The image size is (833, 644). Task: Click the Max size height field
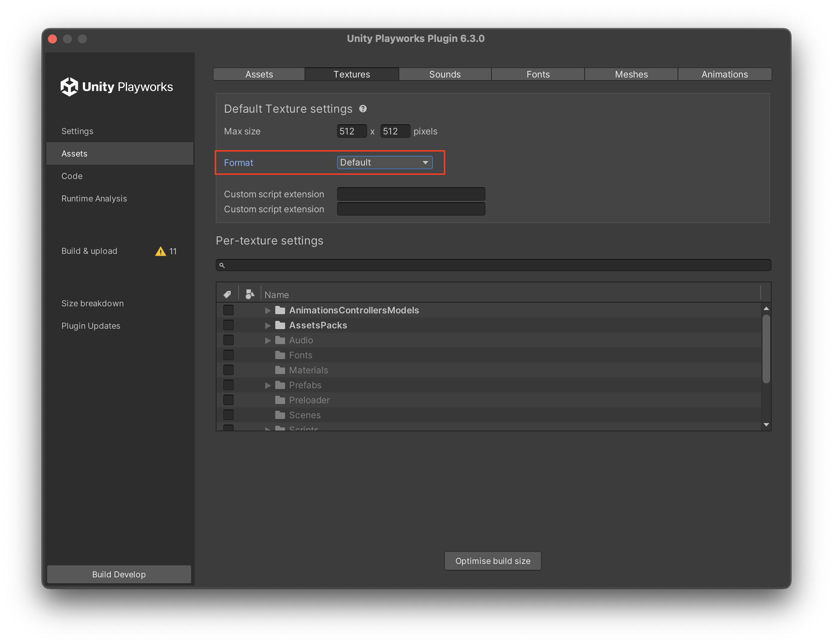pos(395,131)
